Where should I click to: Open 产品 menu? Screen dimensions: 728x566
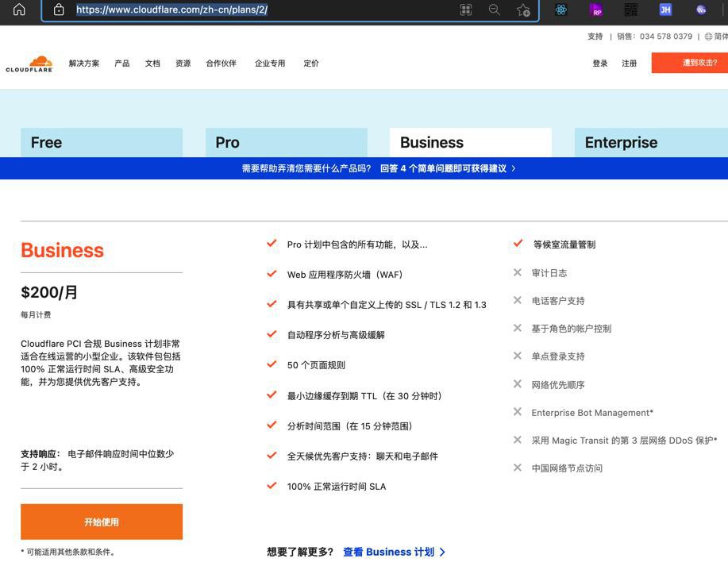(x=122, y=64)
